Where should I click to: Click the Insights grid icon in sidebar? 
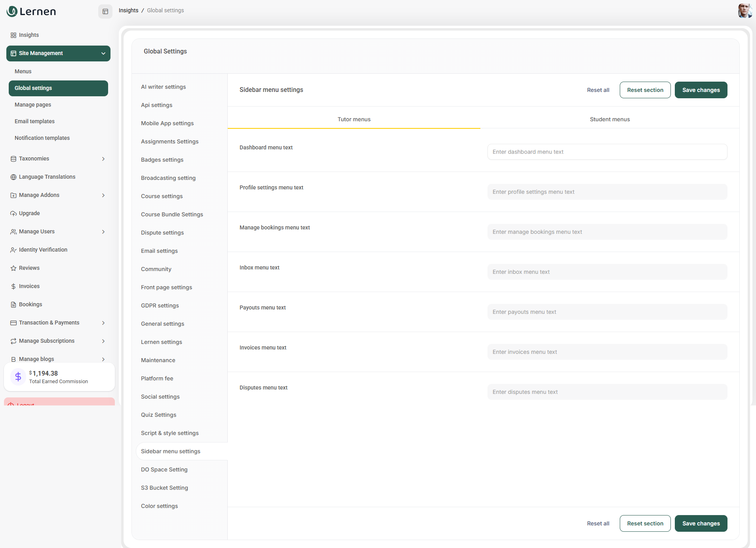point(13,35)
